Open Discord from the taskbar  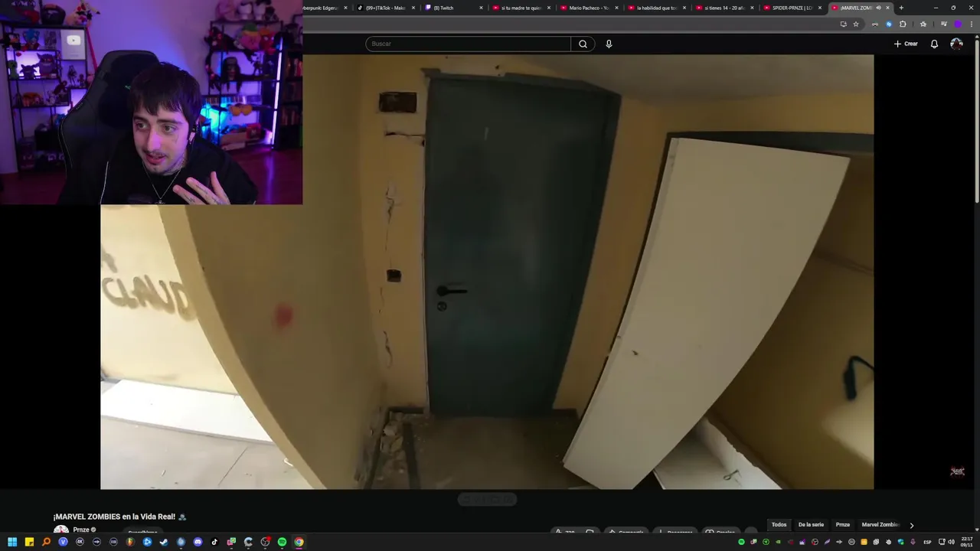coord(198,542)
